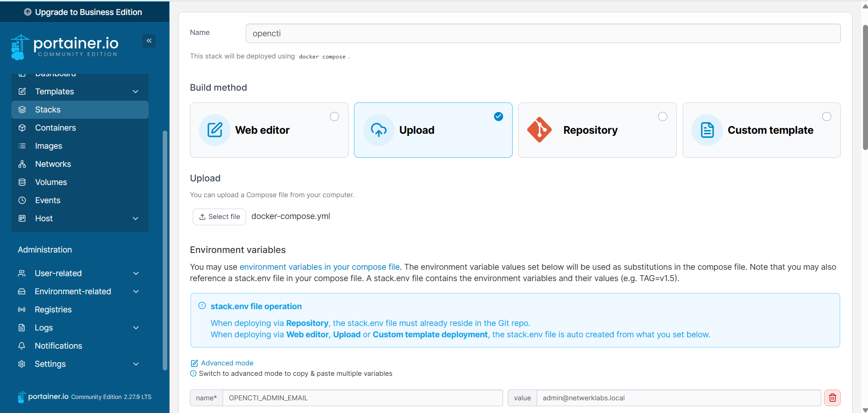Expand the Environment-related chevron

tap(136, 292)
